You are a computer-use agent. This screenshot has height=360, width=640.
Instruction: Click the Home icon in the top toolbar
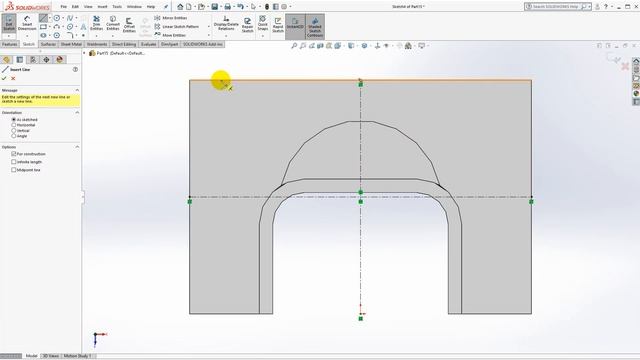[180, 7]
